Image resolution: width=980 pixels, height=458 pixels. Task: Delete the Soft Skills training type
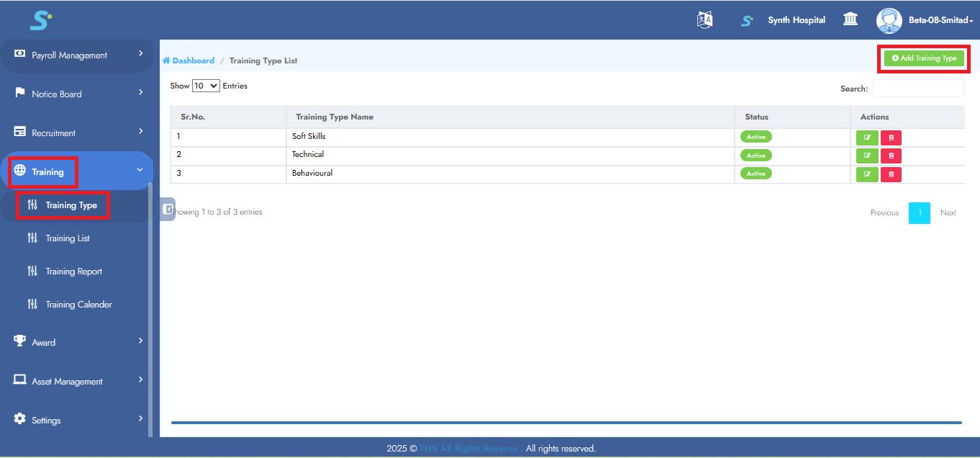click(x=891, y=138)
